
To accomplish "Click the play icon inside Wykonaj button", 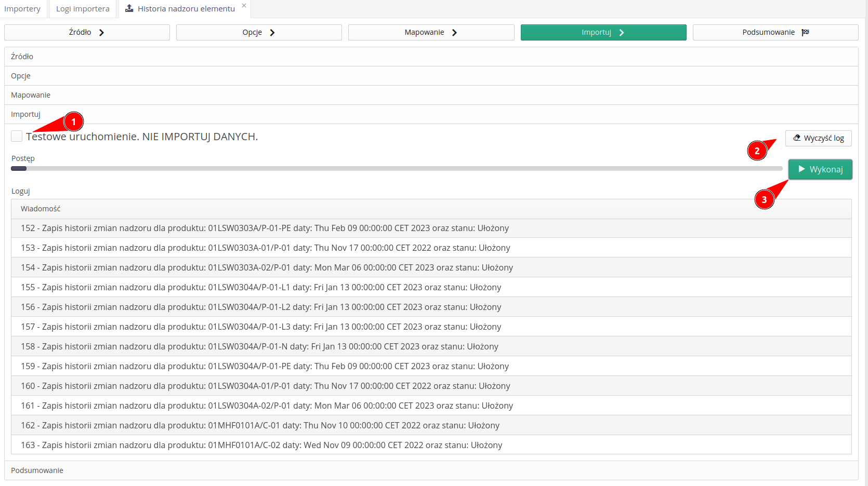I will (x=801, y=169).
